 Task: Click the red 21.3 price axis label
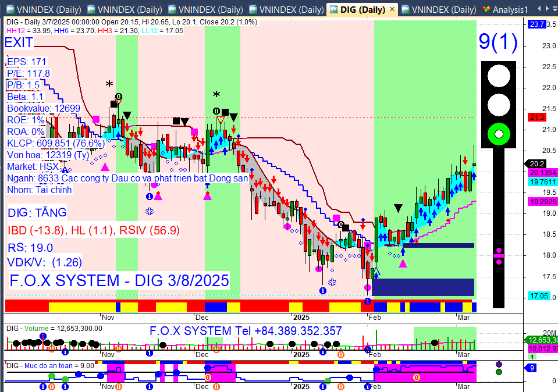[536, 117]
